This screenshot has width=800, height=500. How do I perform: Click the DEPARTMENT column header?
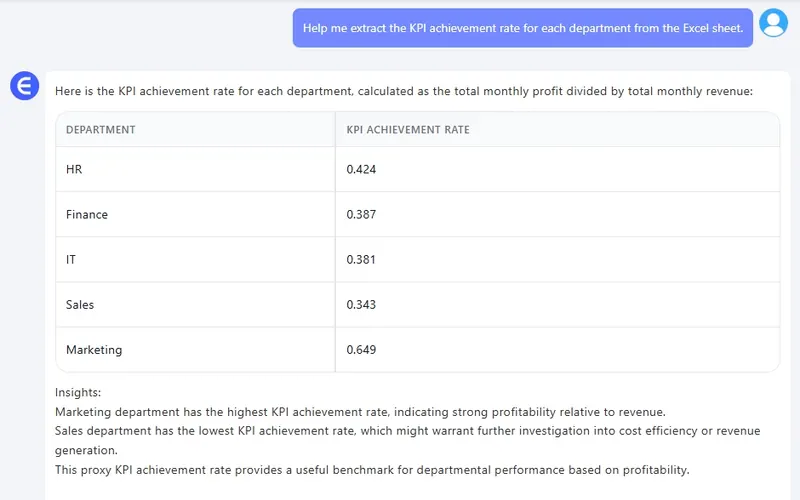coord(101,130)
